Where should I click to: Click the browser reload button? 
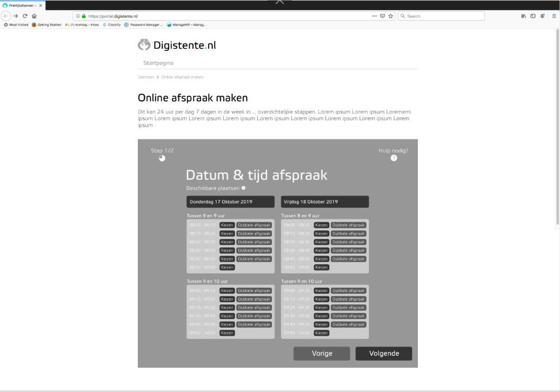click(x=25, y=16)
